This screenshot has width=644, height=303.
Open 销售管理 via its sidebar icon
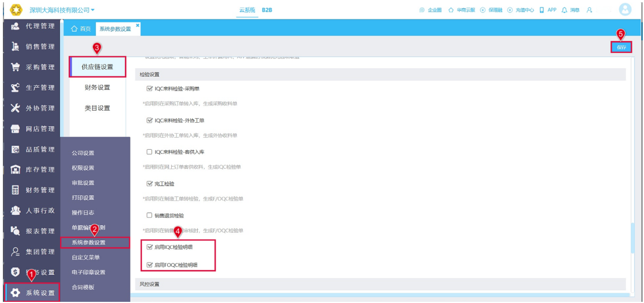pos(15,47)
